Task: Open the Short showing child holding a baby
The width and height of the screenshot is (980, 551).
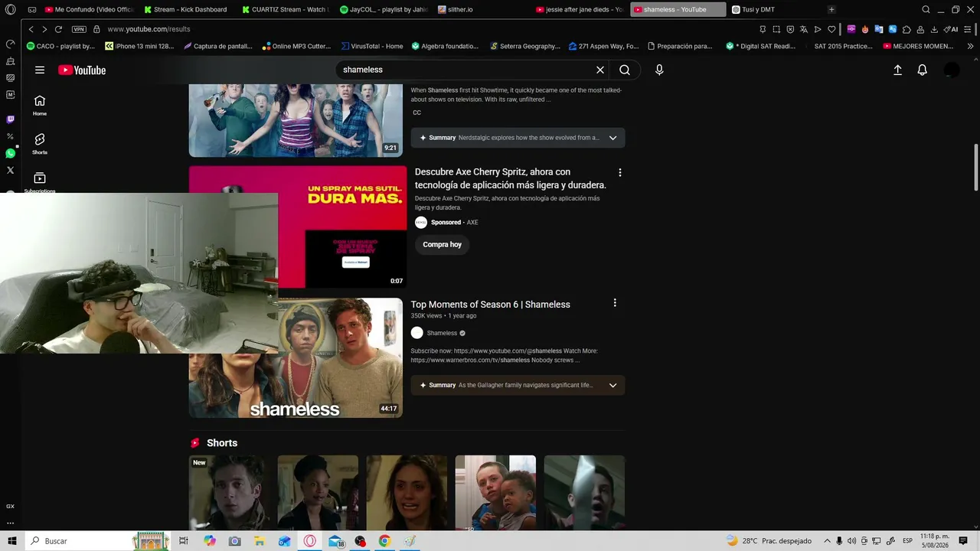Action: (495, 493)
